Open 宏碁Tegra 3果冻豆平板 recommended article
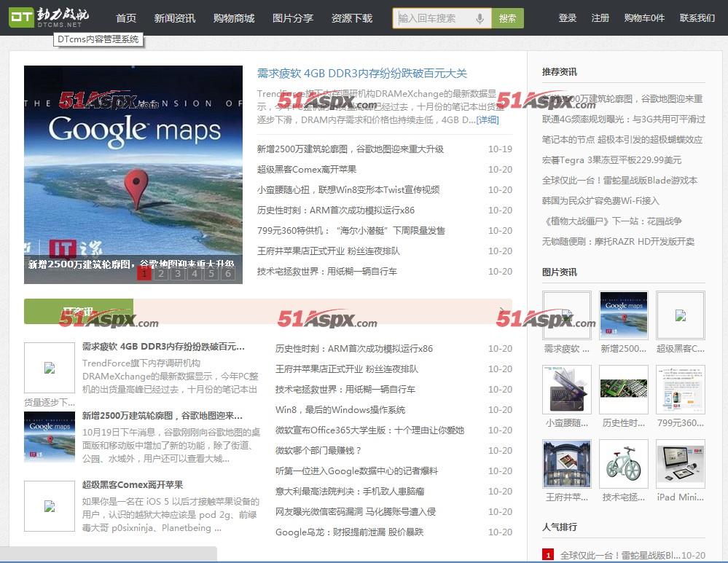The width and height of the screenshot is (728, 563). coord(611,160)
